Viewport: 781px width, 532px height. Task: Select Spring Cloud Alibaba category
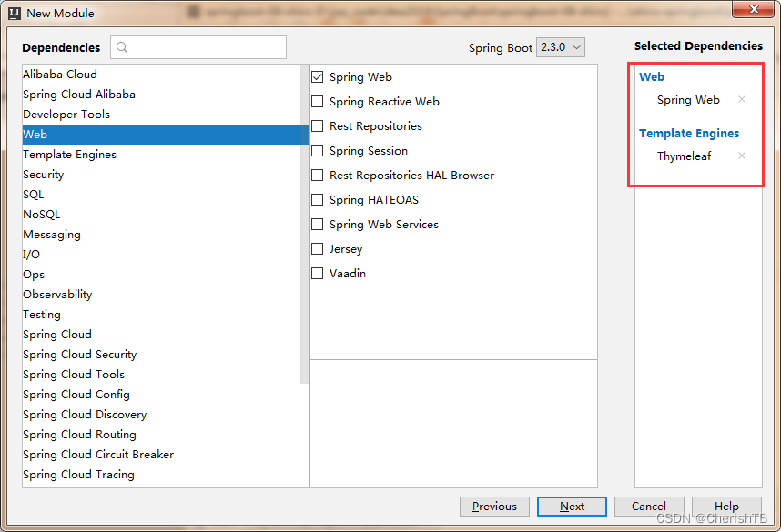[161, 94]
